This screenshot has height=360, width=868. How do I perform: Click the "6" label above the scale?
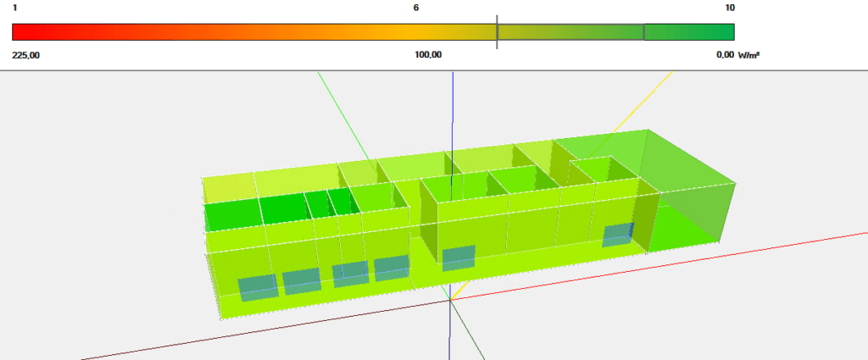point(415,8)
